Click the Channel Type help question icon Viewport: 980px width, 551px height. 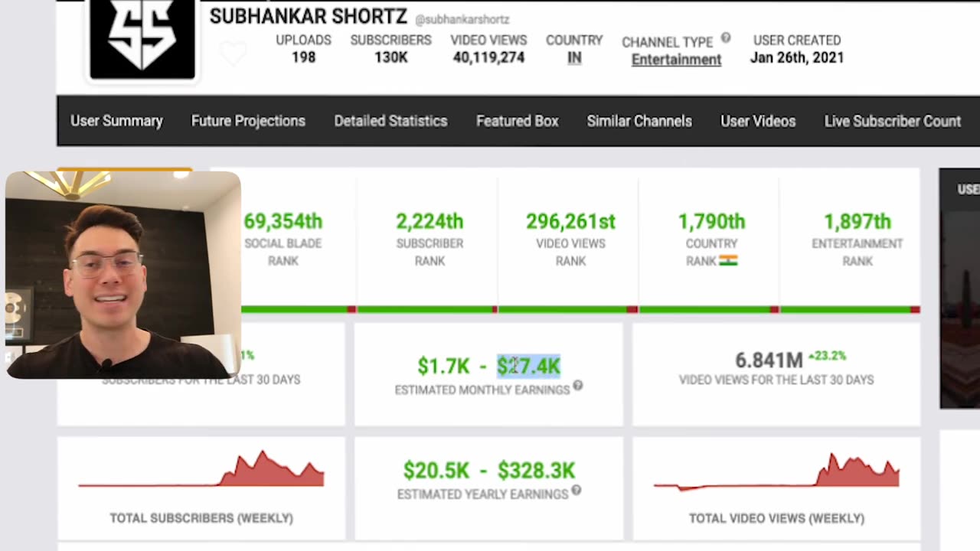[x=725, y=38]
